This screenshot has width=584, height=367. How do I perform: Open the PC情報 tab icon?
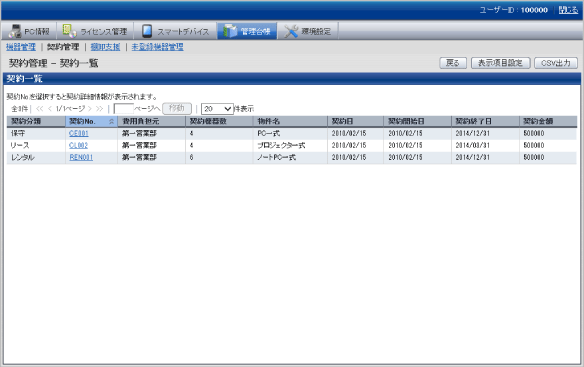[x=15, y=31]
